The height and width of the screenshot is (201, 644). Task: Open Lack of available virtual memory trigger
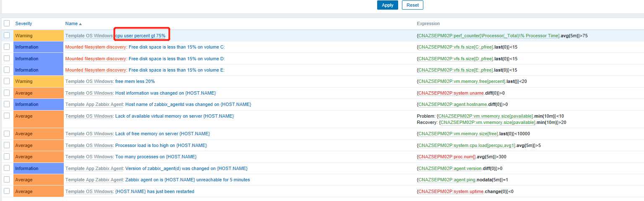175,116
